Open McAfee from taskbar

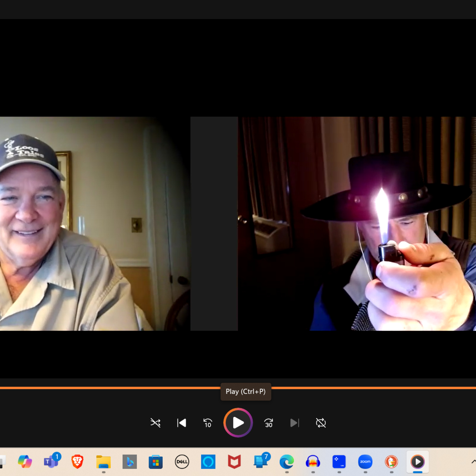click(x=234, y=461)
